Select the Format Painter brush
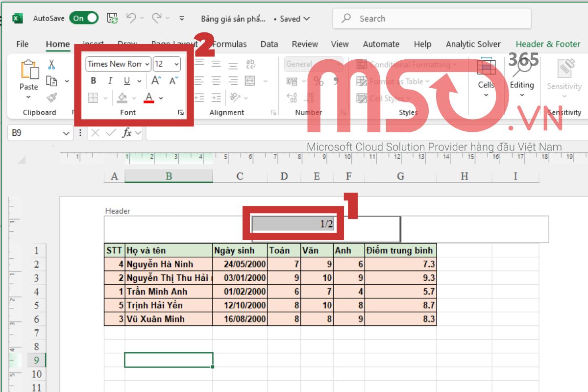 point(52,98)
